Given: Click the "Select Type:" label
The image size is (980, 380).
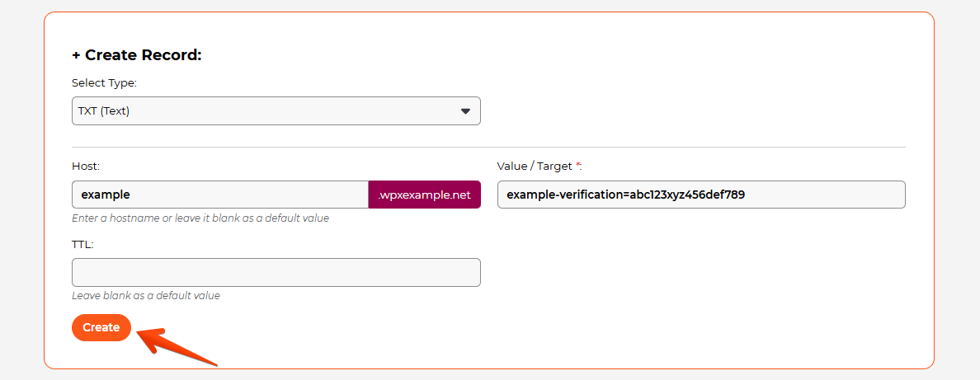Looking at the screenshot, I should (104, 83).
